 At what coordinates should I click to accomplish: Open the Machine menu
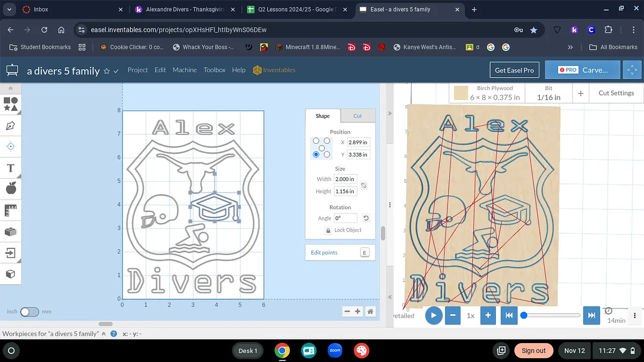(x=185, y=70)
